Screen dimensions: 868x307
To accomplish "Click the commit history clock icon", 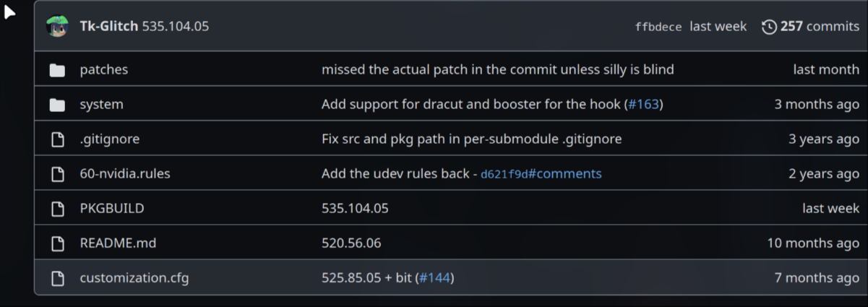I will click(769, 27).
